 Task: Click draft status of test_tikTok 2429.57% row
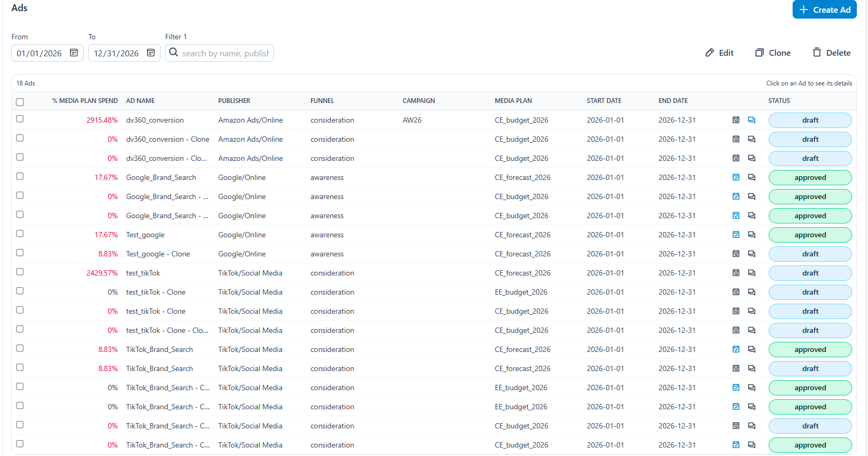(x=810, y=273)
